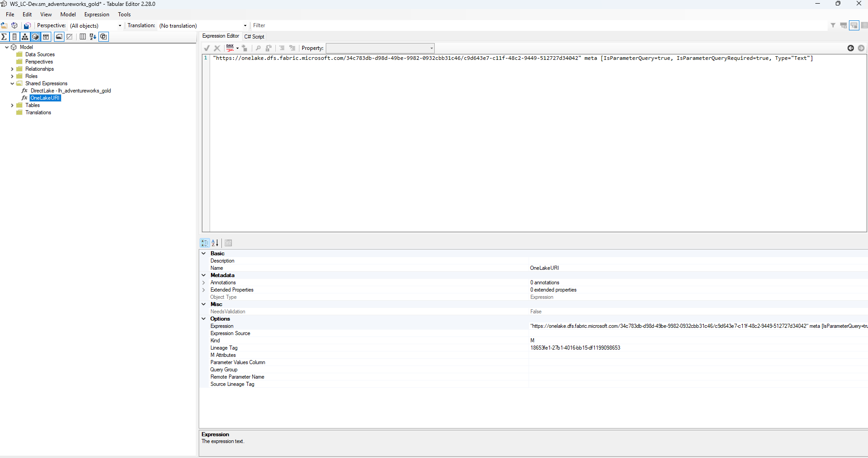
Task: Click the comment lines icon
Action: pyautogui.click(x=282, y=48)
